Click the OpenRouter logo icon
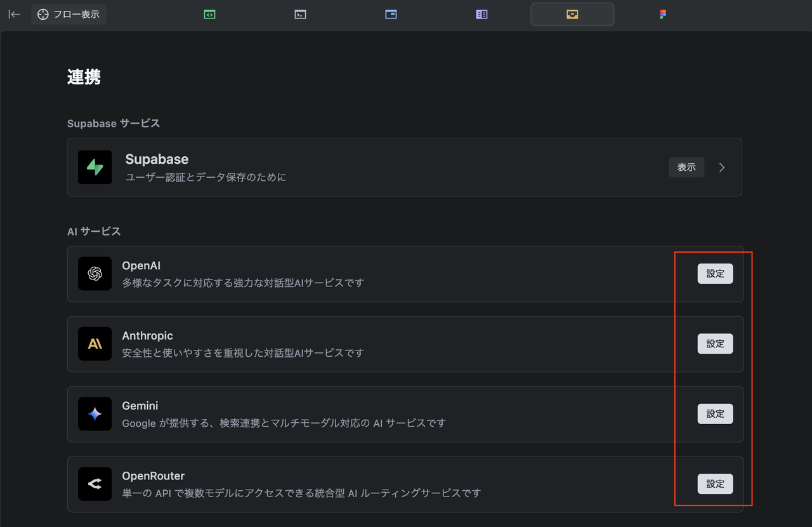812x527 pixels. coord(95,484)
